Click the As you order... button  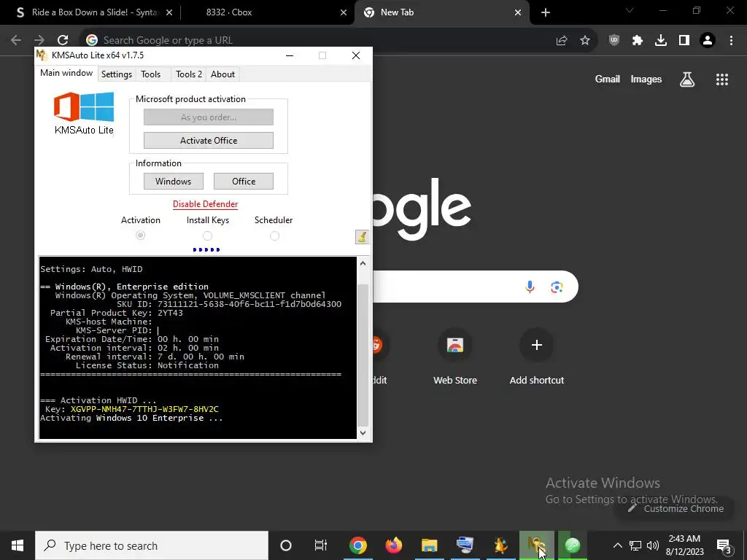tap(209, 117)
